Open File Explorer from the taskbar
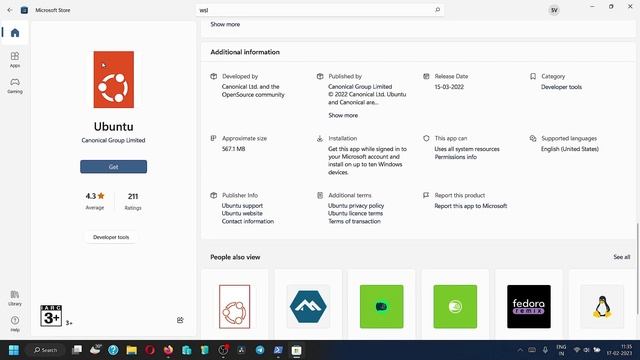Image resolution: width=640 pixels, height=360 pixels. tap(131, 350)
